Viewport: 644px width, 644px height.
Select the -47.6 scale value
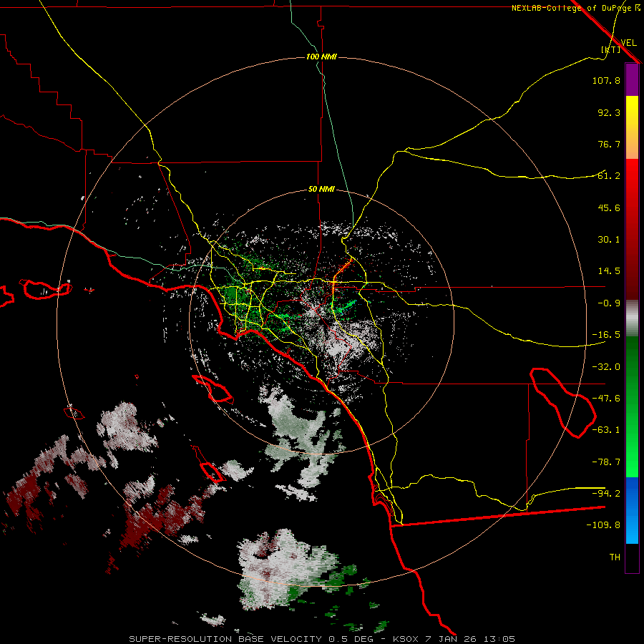tap(606, 399)
